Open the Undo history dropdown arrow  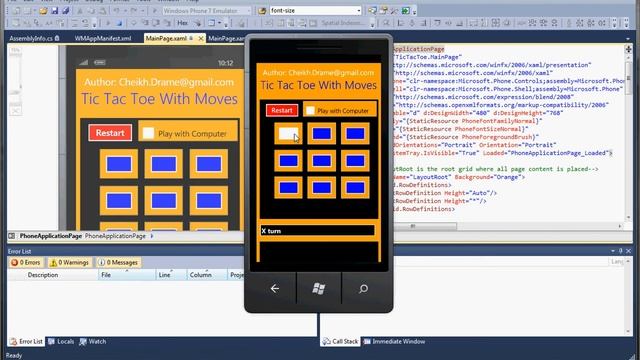click(125, 11)
